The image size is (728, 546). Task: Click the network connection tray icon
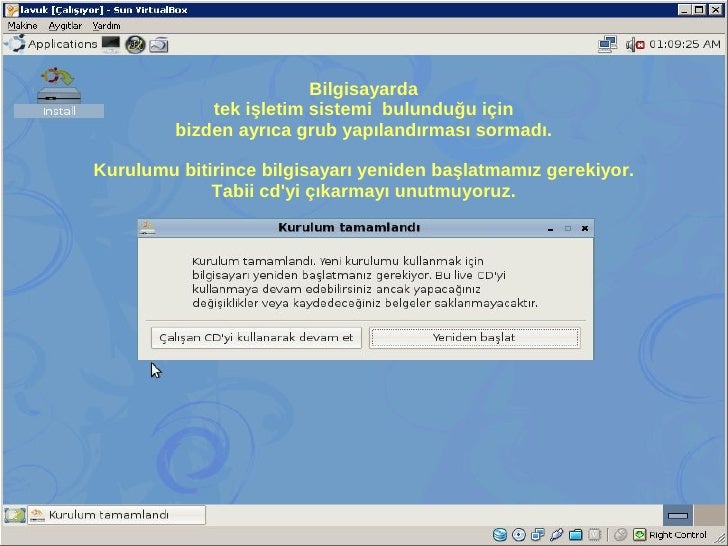(x=607, y=45)
